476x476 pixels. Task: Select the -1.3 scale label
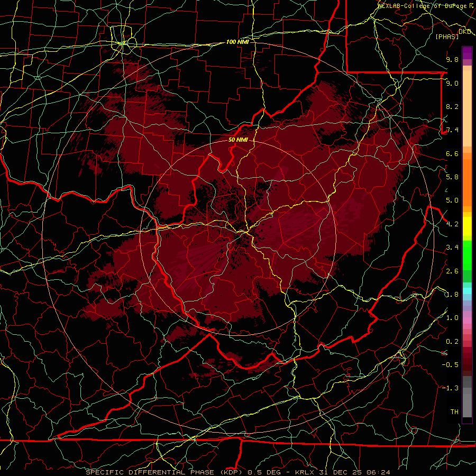coord(450,388)
